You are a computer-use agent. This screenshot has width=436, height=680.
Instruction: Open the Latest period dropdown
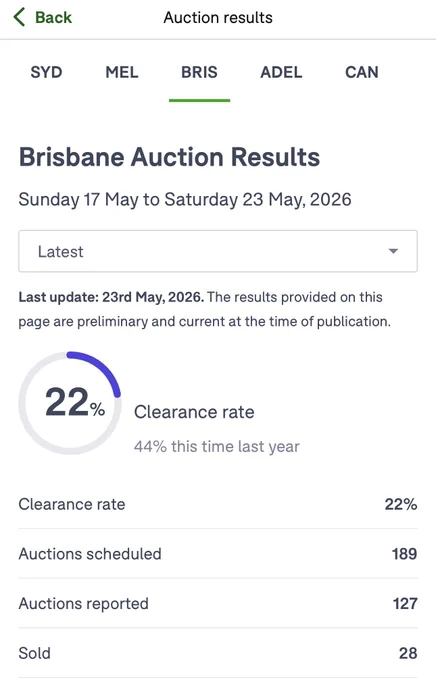(218, 251)
